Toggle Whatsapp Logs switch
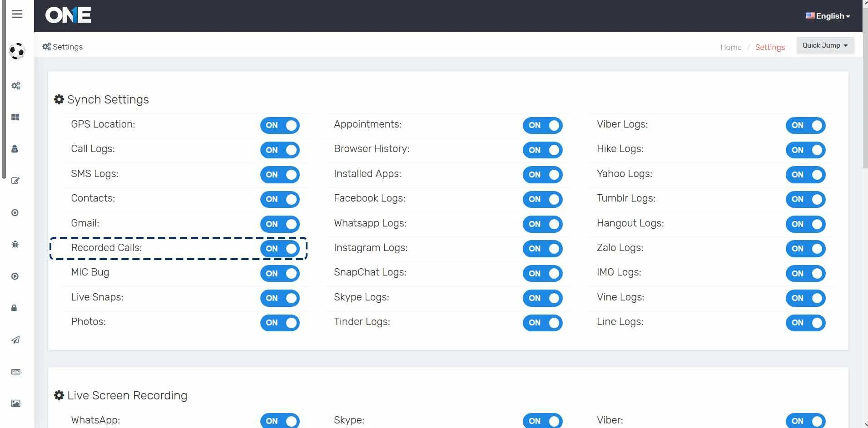This screenshot has height=428, width=868. (x=542, y=224)
